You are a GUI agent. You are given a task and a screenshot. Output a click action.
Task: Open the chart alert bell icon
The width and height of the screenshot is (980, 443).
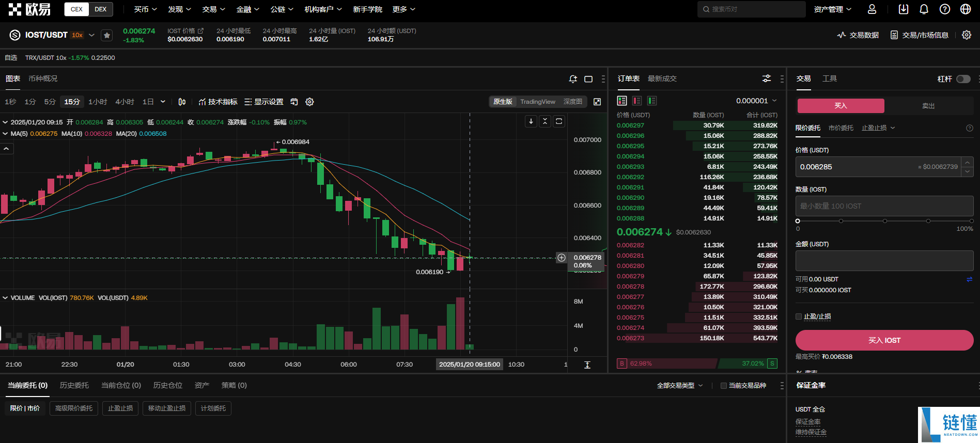[573, 79]
